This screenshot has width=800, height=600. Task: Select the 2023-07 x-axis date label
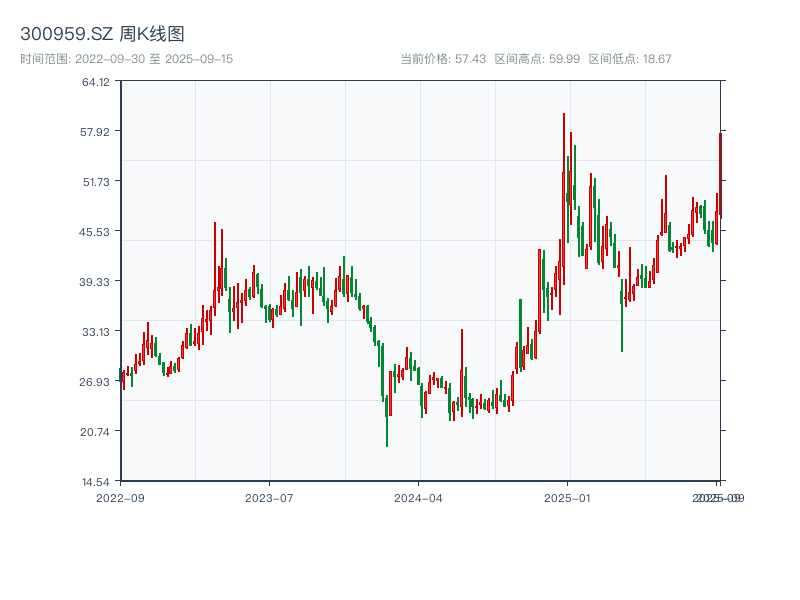click(x=269, y=497)
